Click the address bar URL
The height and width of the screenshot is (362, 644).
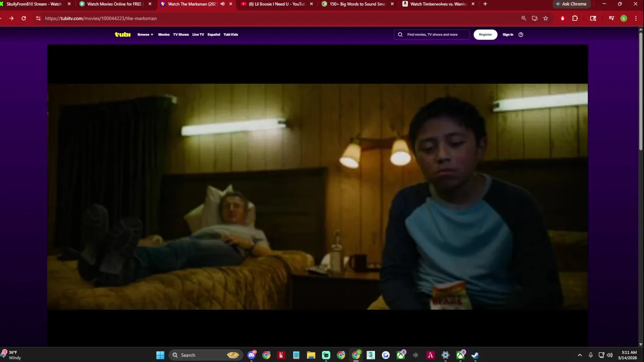101,18
